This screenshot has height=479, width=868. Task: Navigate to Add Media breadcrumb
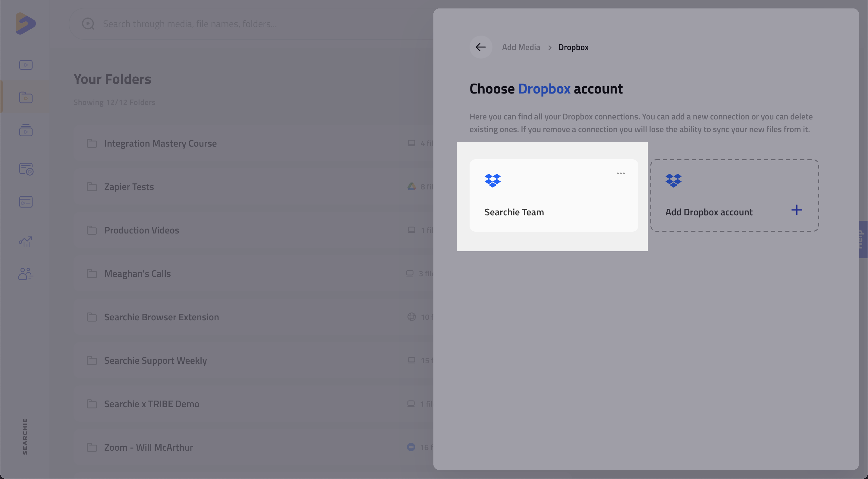pyautogui.click(x=521, y=47)
